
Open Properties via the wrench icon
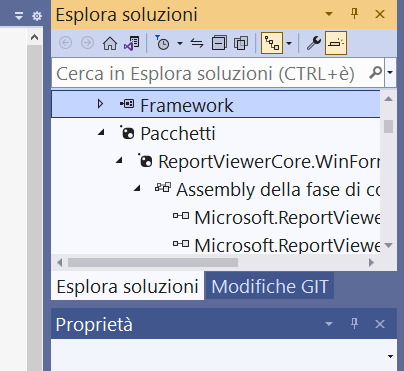click(x=313, y=43)
